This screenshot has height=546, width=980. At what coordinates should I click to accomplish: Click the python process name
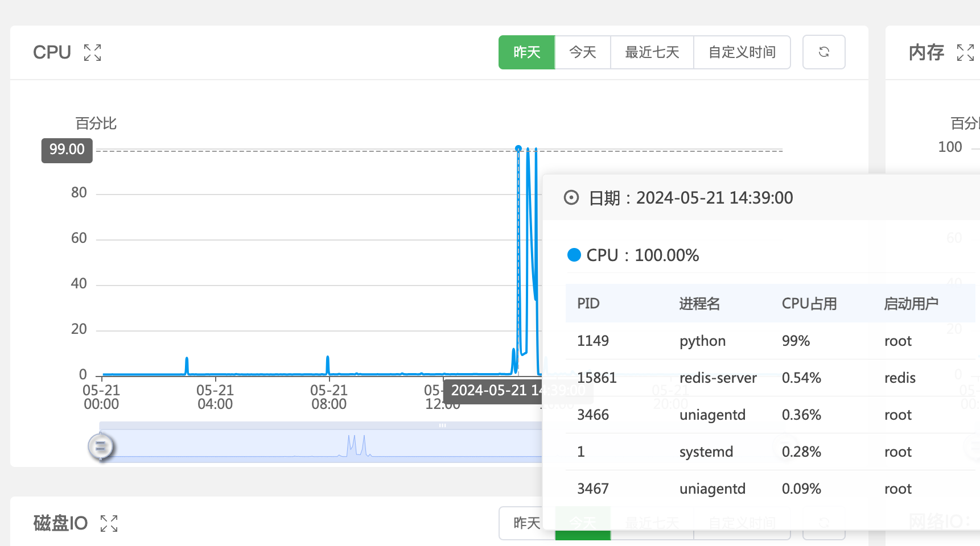pyautogui.click(x=702, y=341)
